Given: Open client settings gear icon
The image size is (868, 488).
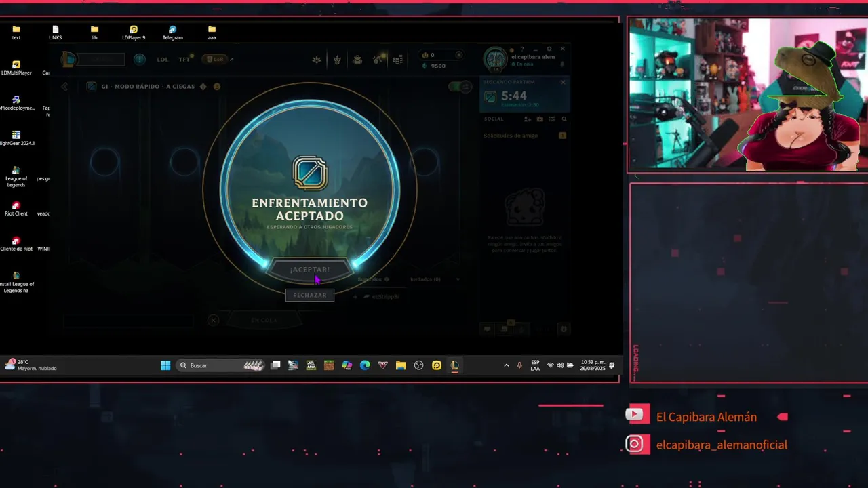Looking at the screenshot, I should click(x=549, y=49).
